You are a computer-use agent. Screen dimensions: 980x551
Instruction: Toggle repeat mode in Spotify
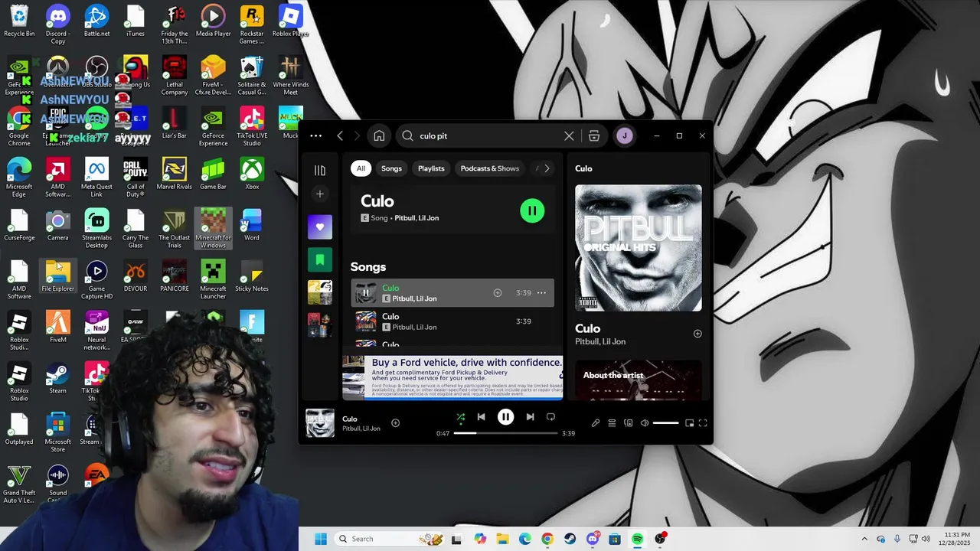(550, 417)
